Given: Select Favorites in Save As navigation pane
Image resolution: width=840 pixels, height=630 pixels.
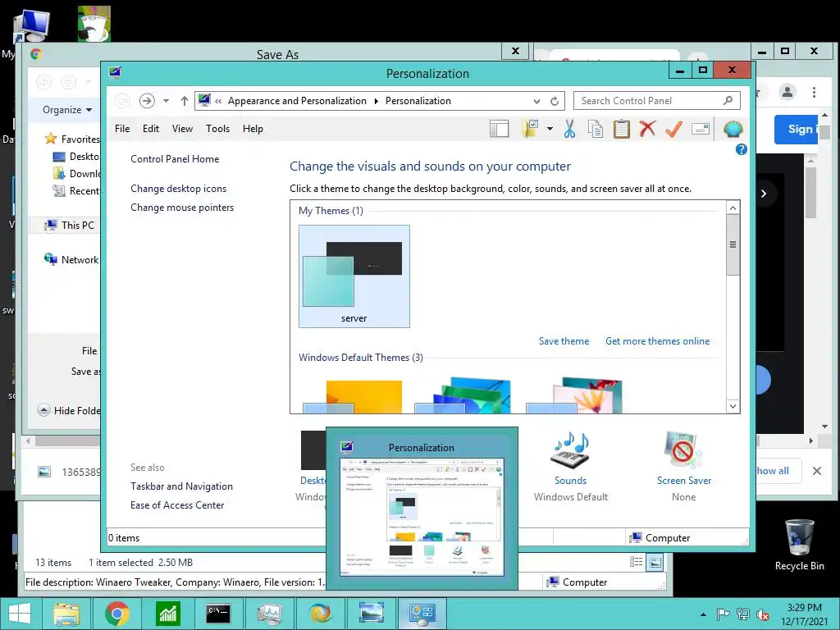Looking at the screenshot, I should pos(72,139).
